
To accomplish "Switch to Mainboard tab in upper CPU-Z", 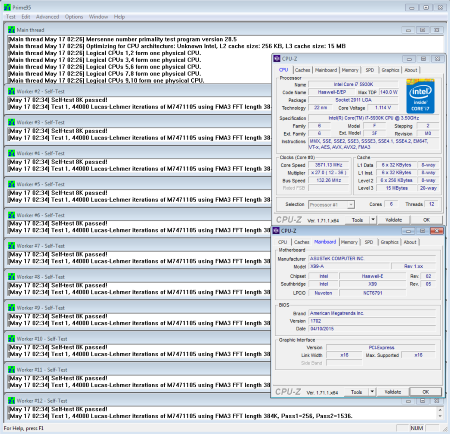I will (326, 70).
